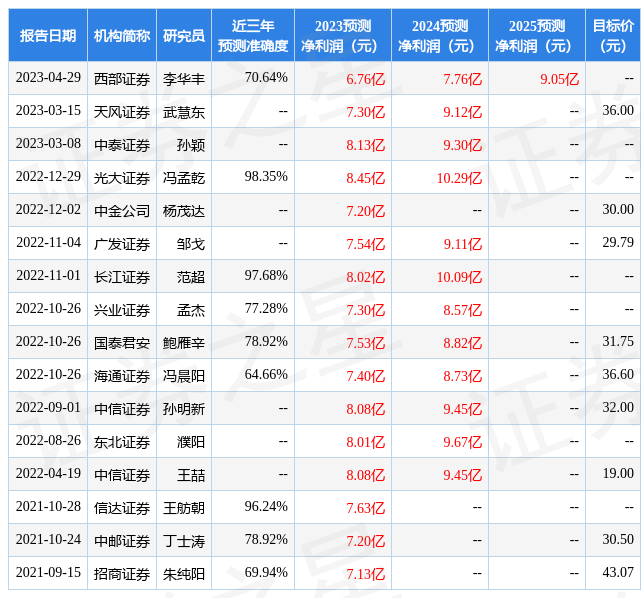Select the 8.57亿 forecast value
This screenshot has height=598, width=641.
coord(463,310)
